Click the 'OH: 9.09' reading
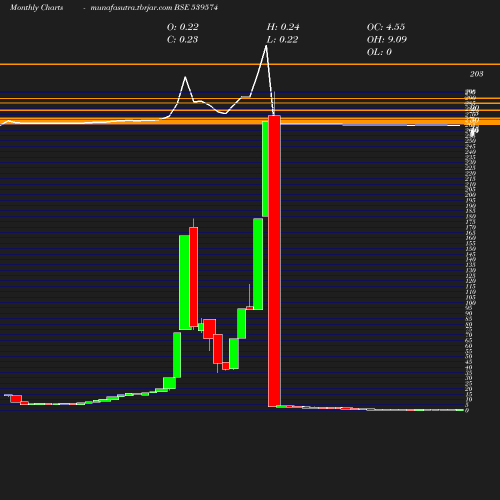 point(387,40)
